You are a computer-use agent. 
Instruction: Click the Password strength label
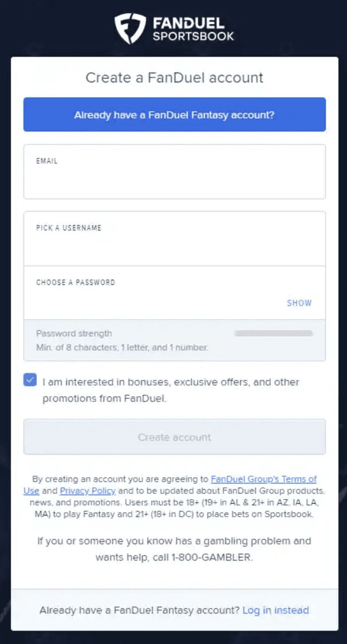click(x=74, y=333)
